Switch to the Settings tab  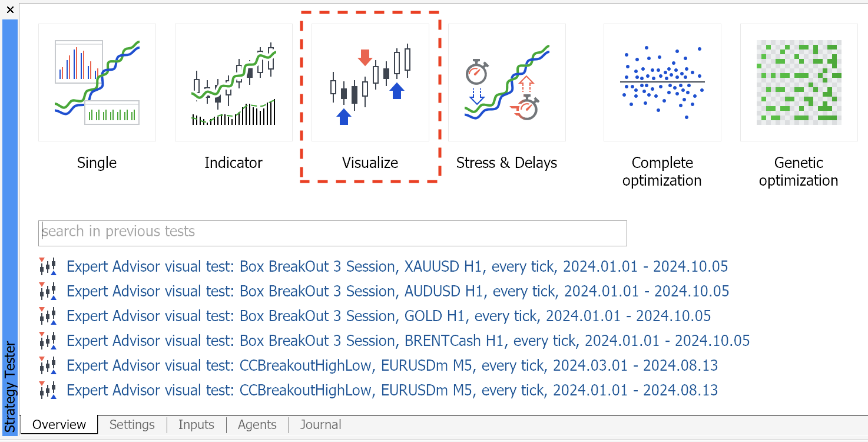[132, 425]
